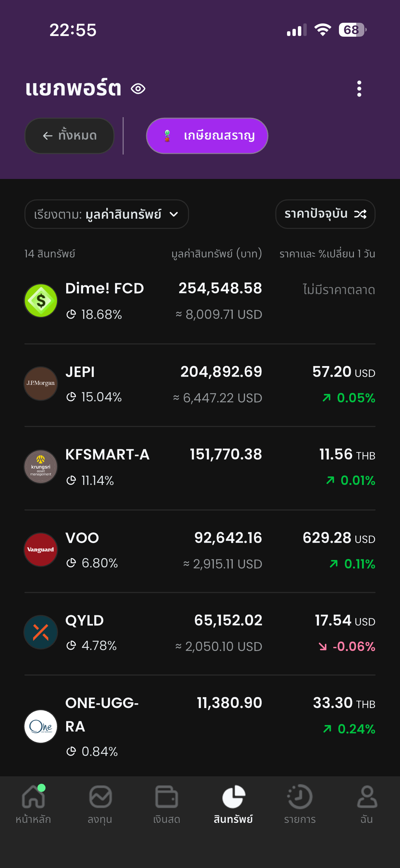Tap the Dime! FCD dollar icon
The image size is (400, 868).
click(41, 301)
